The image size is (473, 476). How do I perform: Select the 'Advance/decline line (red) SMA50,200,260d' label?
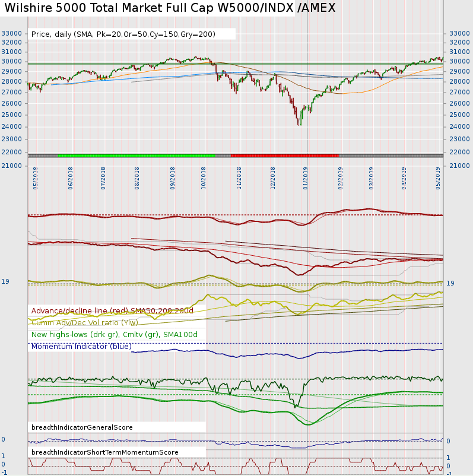(112, 310)
